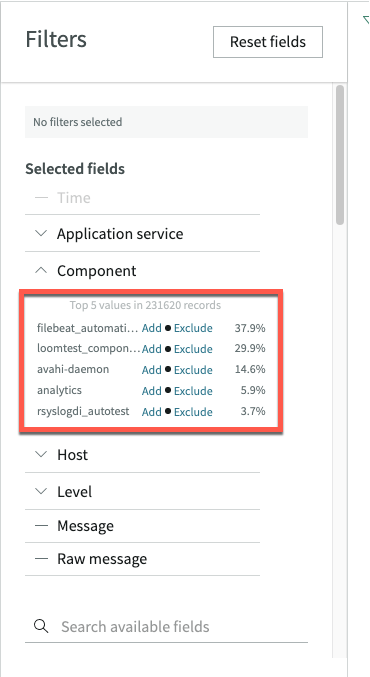Click the Host field label
This screenshot has height=677, width=370.
click(73, 455)
